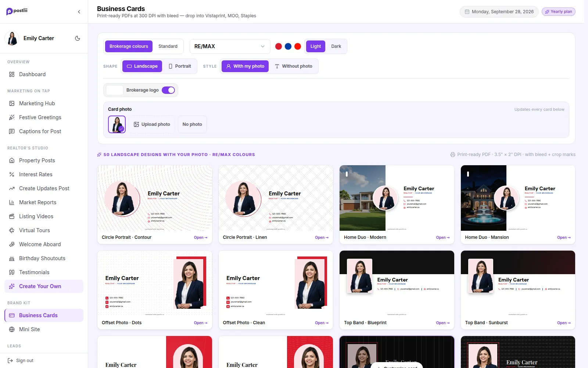588x368 pixels.
Task: Open Home Duo · Mansion design
Action: [x=564, y=238]
